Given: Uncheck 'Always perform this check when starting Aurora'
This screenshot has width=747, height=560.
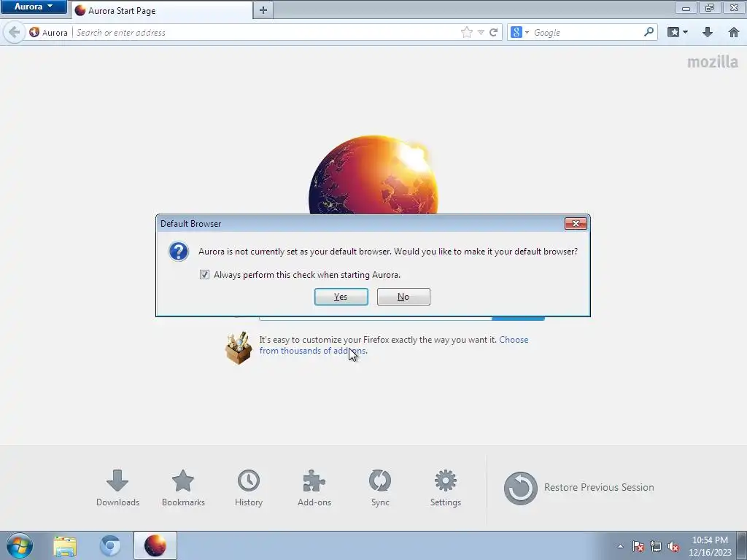Looking at the screenshot, I should [204, 275].
